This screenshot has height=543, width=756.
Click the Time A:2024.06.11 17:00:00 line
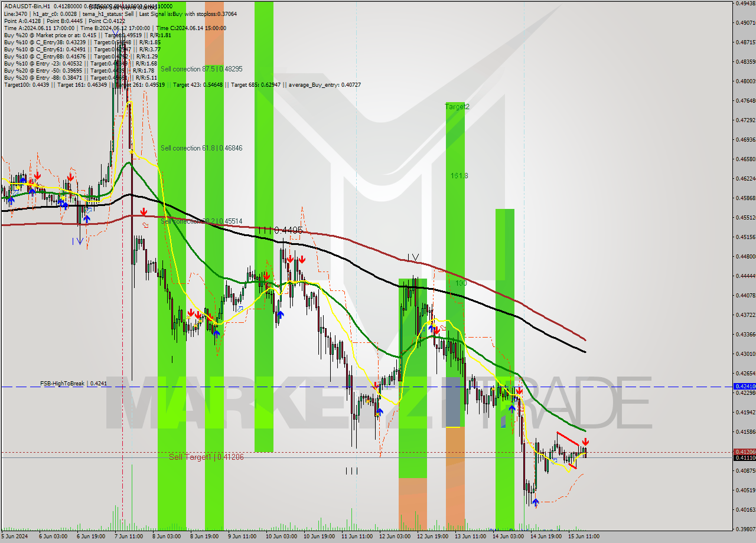(39, 28)
